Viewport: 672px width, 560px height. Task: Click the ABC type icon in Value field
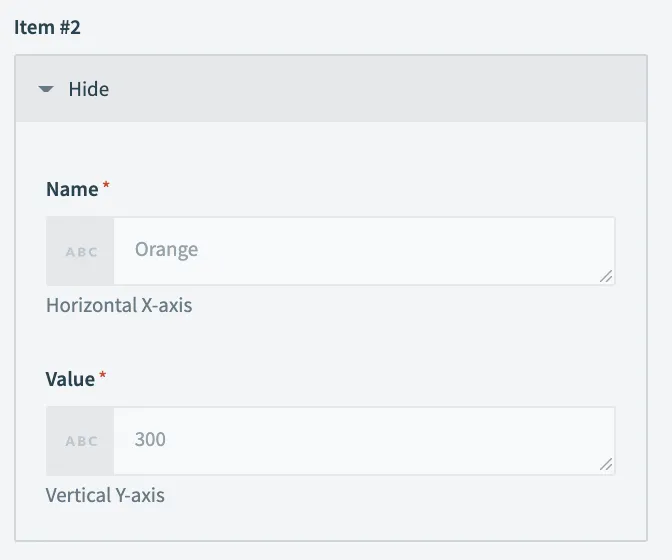click(81, 441)
